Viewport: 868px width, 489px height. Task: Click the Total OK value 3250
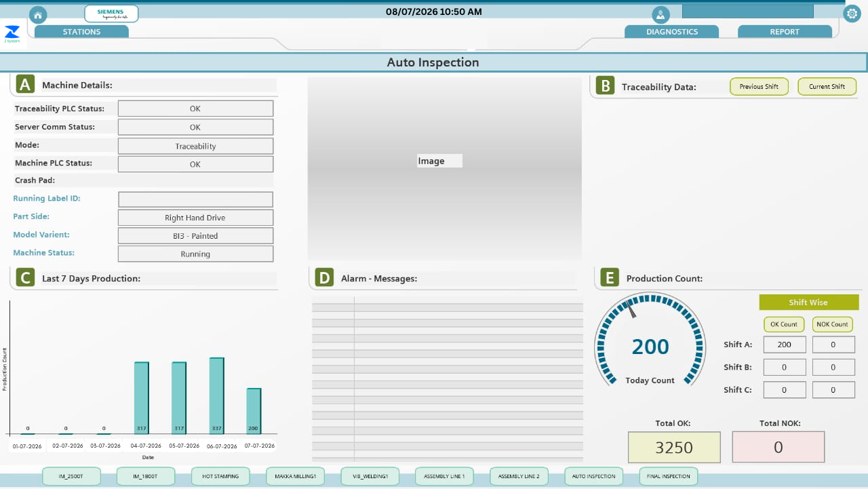coord(674,447)
